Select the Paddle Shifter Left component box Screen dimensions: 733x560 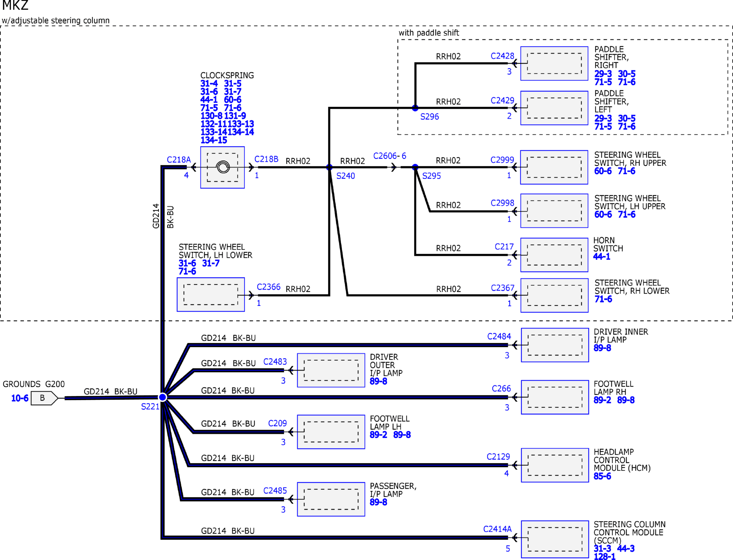(554, 108)
